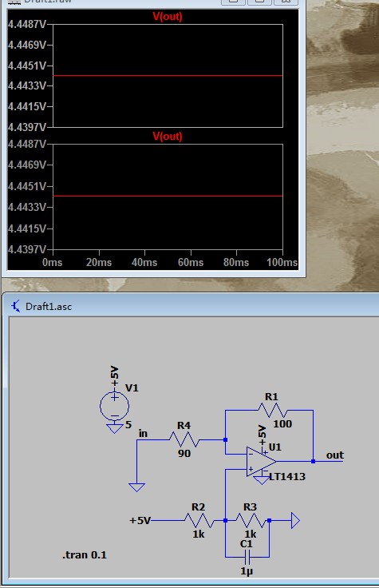Screen dimensions: 379x588
Task: Click the 1k value under R3
Action: click(x=251, y=534)
